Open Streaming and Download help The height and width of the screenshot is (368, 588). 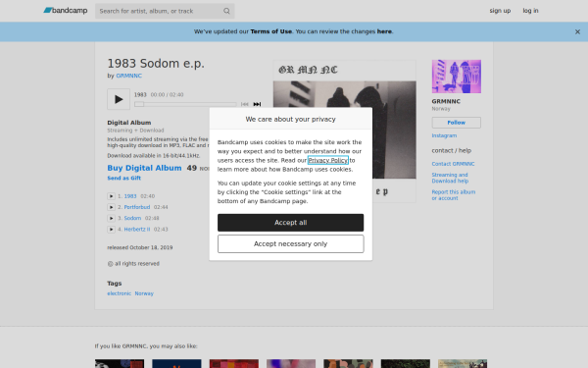(450, 178)
